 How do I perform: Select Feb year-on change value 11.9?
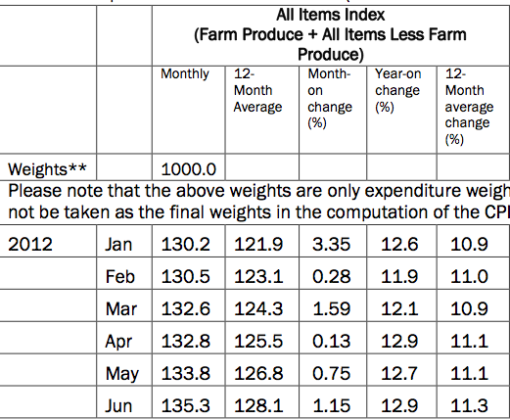(399, 276)
